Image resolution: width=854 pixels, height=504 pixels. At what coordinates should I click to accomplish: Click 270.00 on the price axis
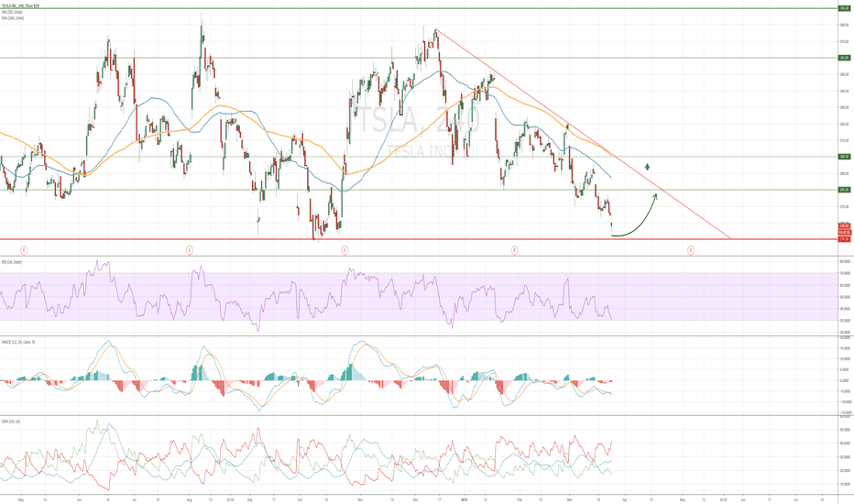pos(845,206)
